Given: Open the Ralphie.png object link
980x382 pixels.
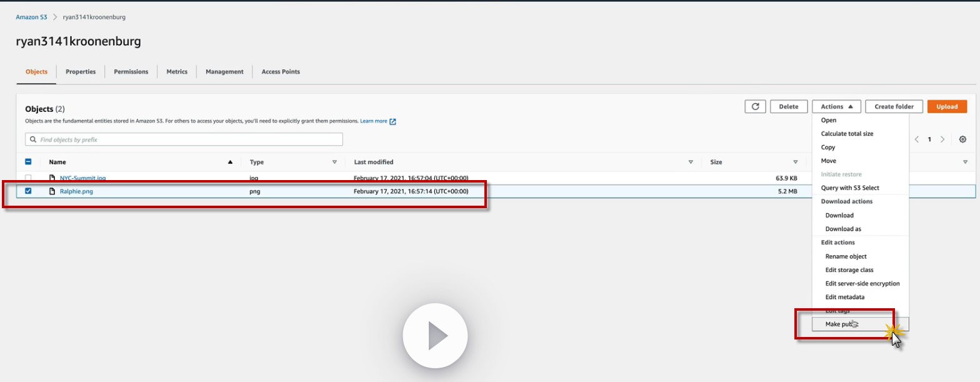Looking at the screenshot, I should [x=76, y=191].
